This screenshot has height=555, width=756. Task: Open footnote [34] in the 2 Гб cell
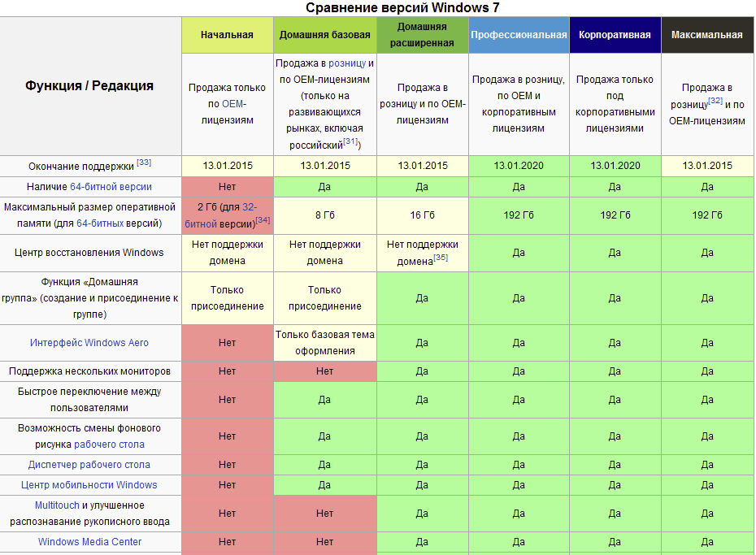click(x=263, y=220)
